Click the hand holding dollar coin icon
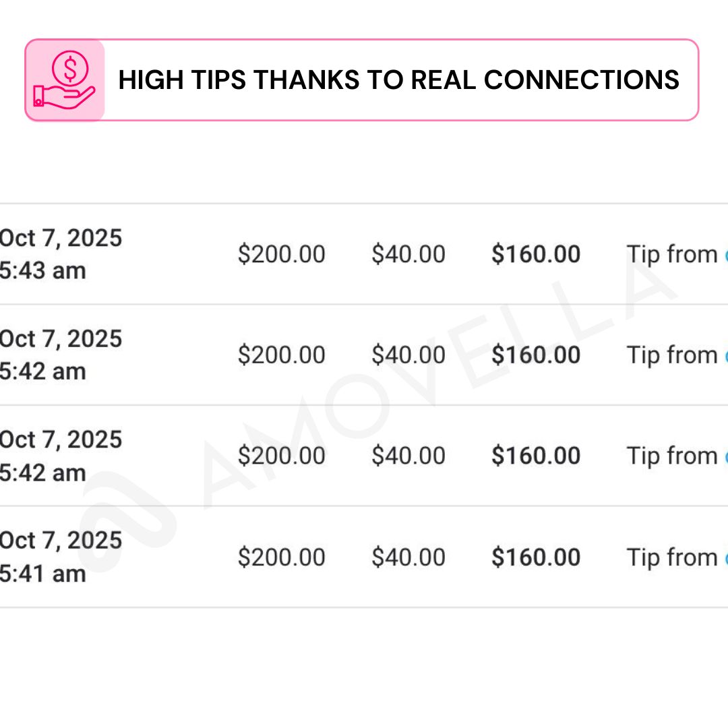 pos(65,80)
